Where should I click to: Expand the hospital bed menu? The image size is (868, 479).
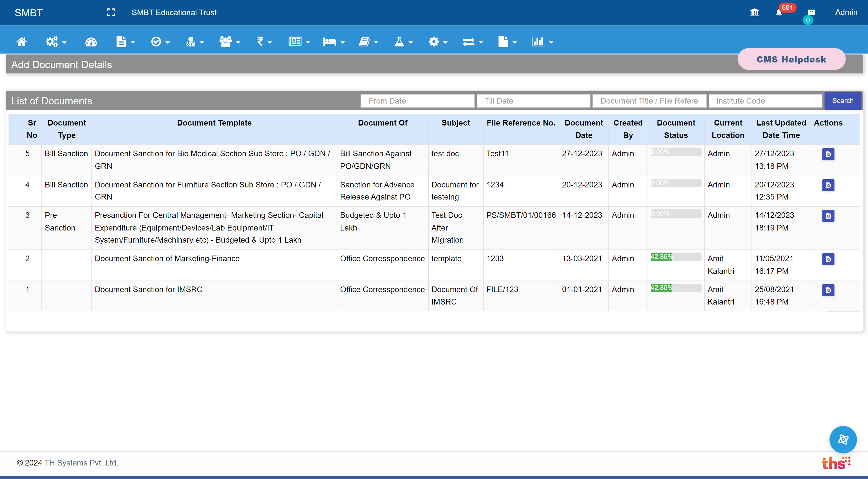click(333, 42)
